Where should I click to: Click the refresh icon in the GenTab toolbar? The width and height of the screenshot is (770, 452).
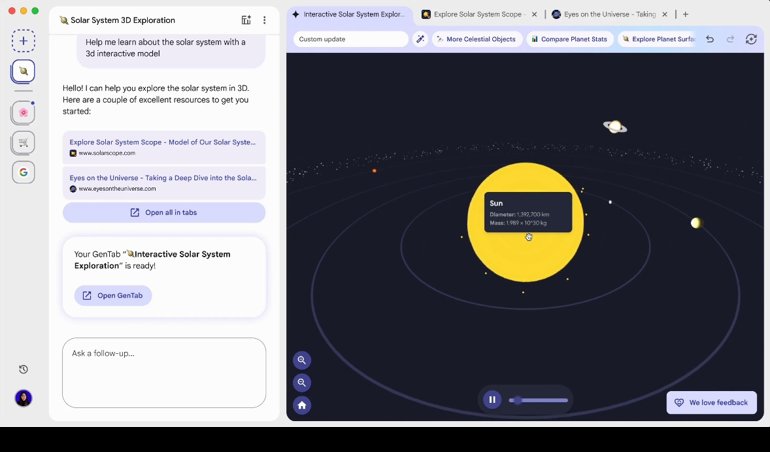pyautogui.click(x=751, y=39)
